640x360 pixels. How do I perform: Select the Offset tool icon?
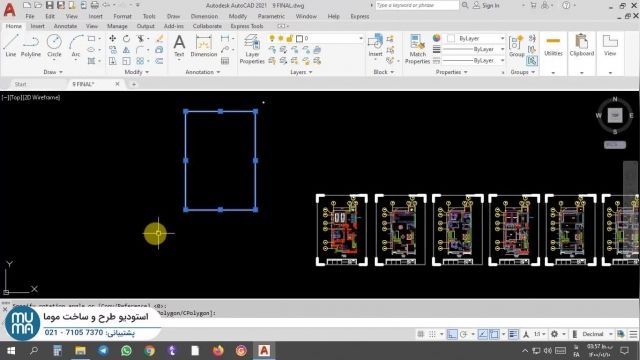160,61
